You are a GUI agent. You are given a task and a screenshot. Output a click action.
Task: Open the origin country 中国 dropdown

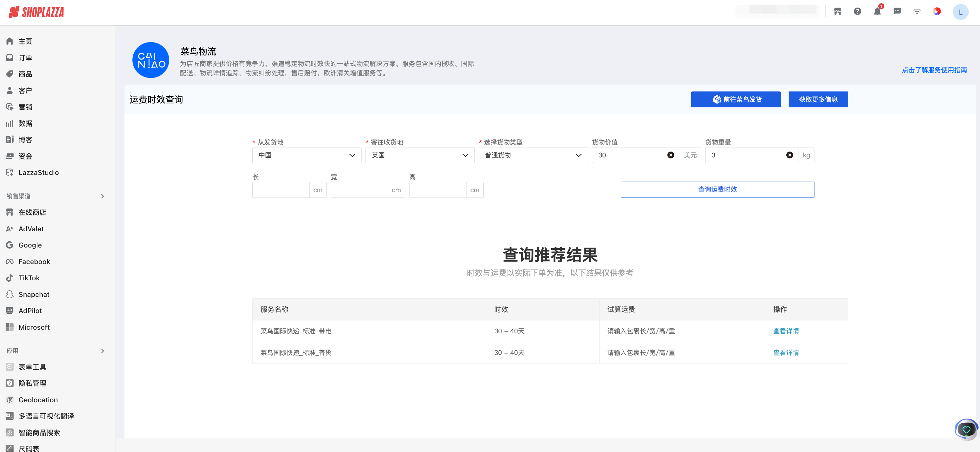pos(307,155)
